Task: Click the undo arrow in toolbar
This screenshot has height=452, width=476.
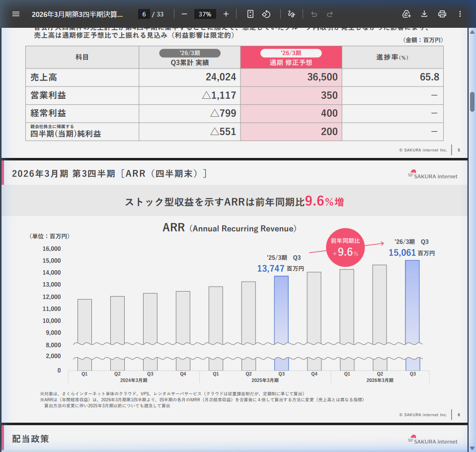Action: click(x=314, y=14)
